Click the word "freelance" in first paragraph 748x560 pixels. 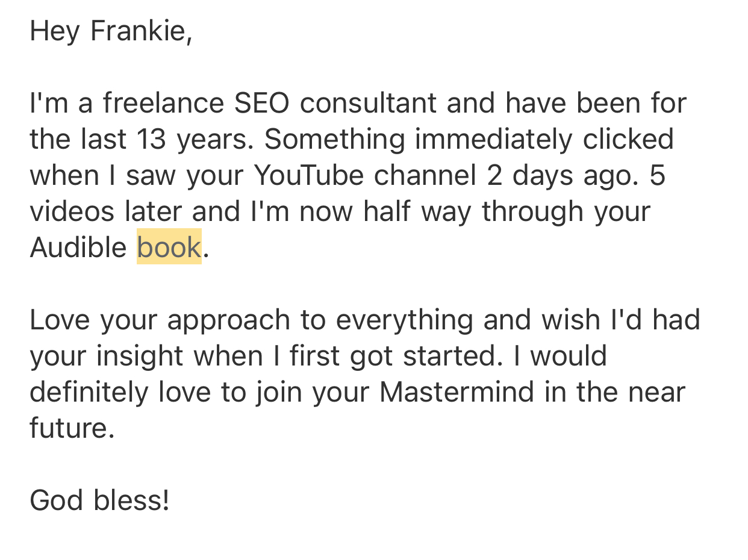tap(163, 103)
